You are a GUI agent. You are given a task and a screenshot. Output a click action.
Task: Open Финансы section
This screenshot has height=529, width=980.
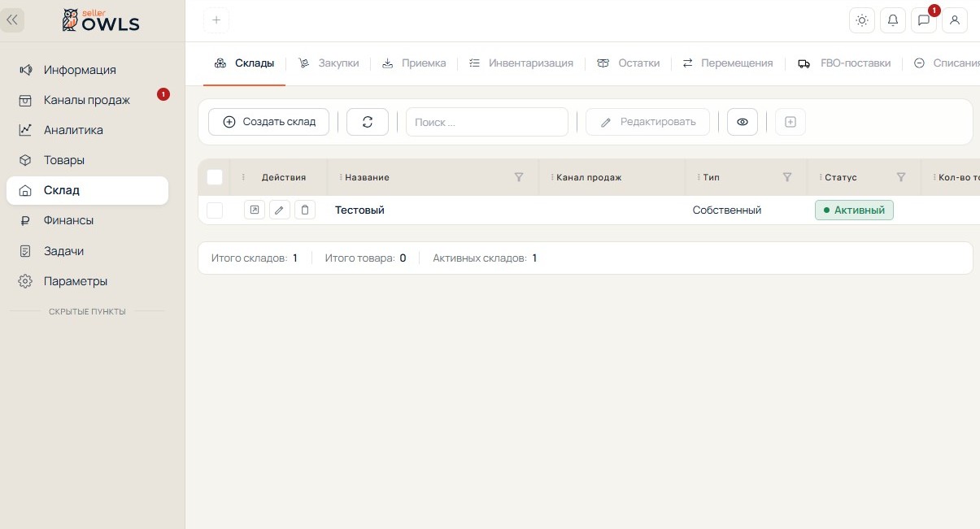click(x=87, y=220)
